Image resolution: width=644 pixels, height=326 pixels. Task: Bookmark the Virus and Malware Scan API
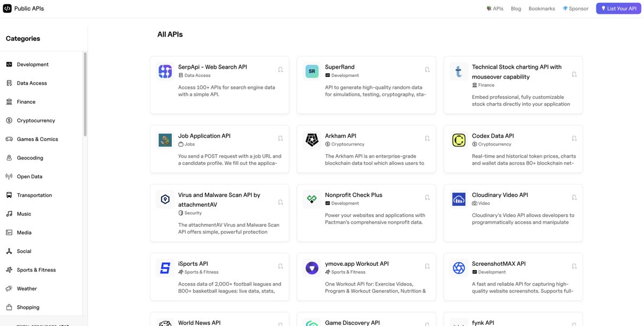(281, 202)
